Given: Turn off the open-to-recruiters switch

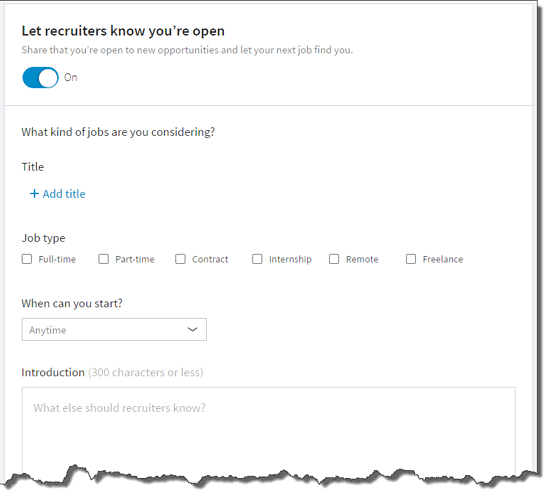Looking at the screenshot, I should (41, 78).
